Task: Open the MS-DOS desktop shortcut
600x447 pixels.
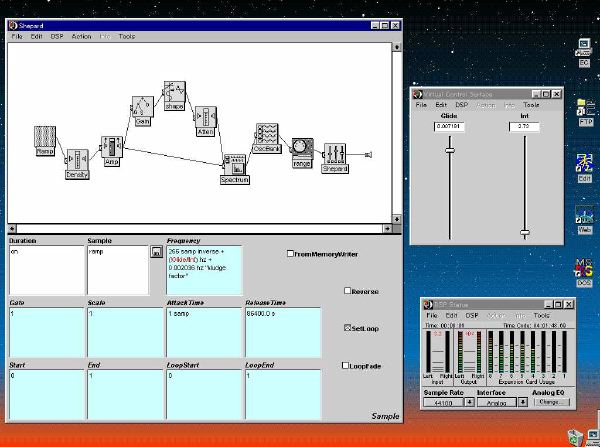Action: coord(584,272)
